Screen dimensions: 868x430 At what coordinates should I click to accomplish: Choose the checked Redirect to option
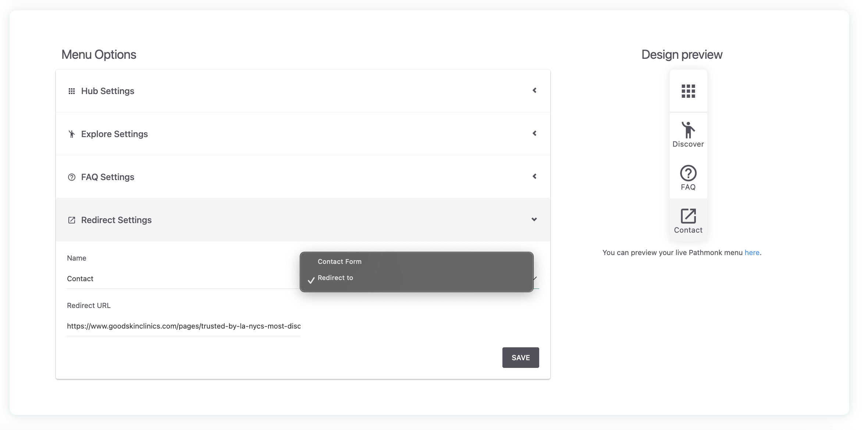[x=335, y=278]
